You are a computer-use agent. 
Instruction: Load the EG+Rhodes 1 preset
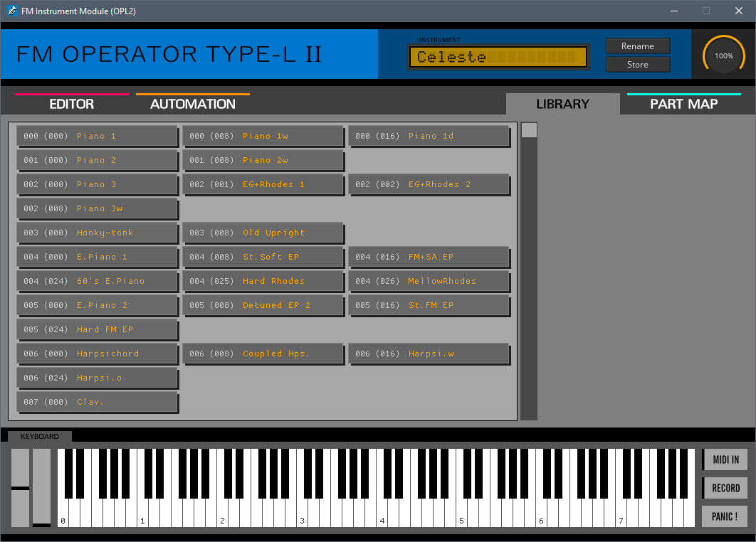pyautogui.click(x=263, y=184)
